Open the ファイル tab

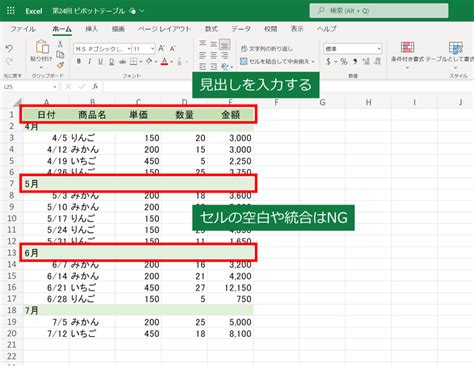23,29
